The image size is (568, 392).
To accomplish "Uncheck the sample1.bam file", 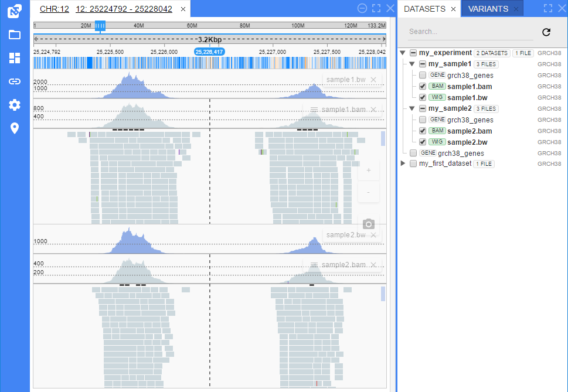I will [423, 87].
